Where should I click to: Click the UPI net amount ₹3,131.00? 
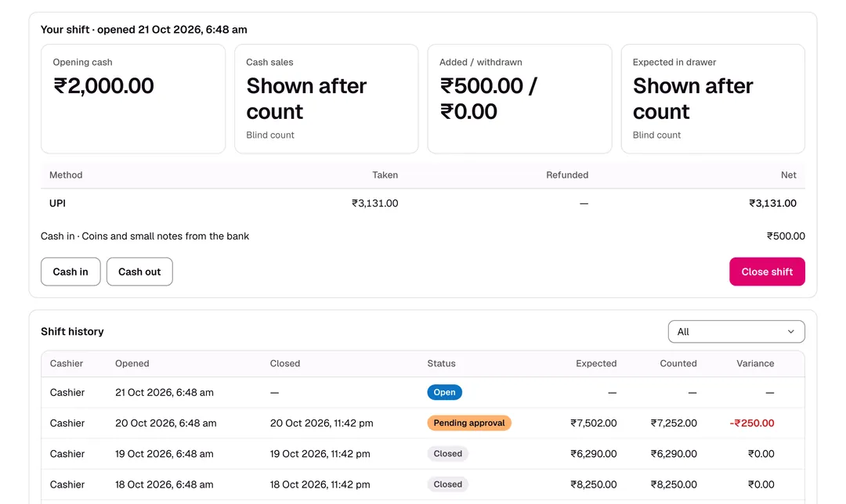[772, 203]
